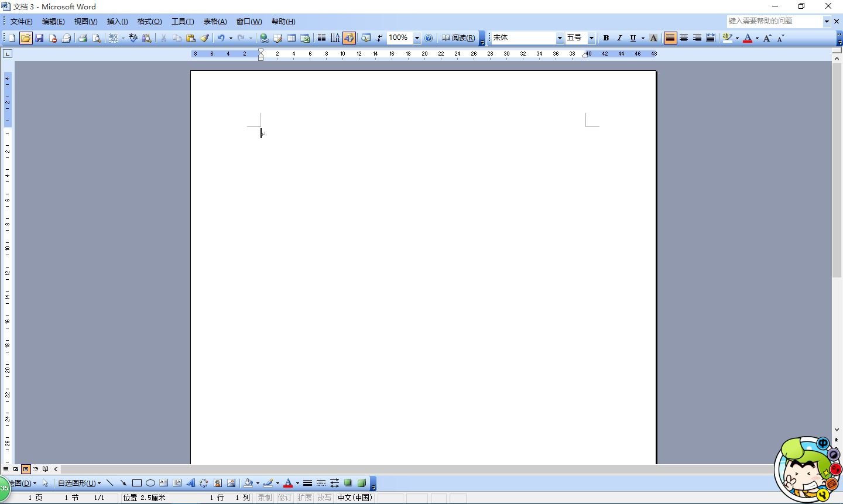Viewport: 843px width, 504px height.
Task: Click the Insert Hyperlink globe icon
Action: tap(264, 38)
